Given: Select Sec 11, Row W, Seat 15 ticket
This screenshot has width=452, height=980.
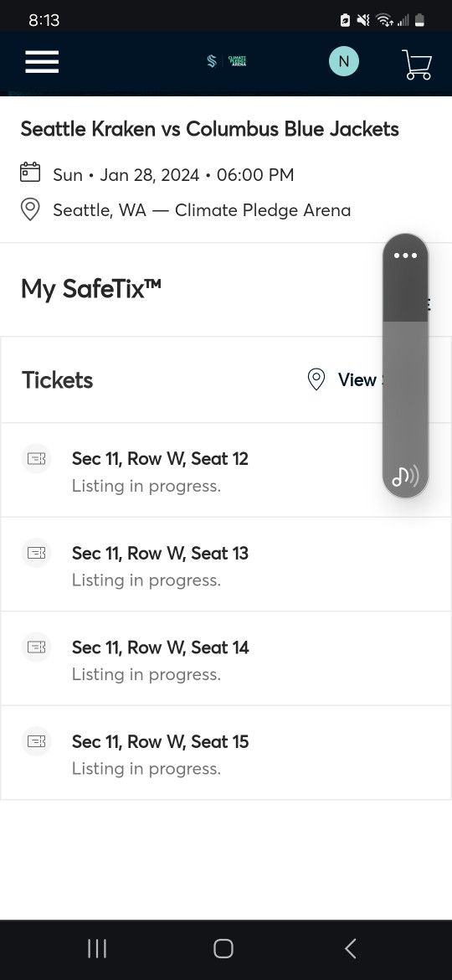Looking at the screenshot, I should tap(225, 753).
